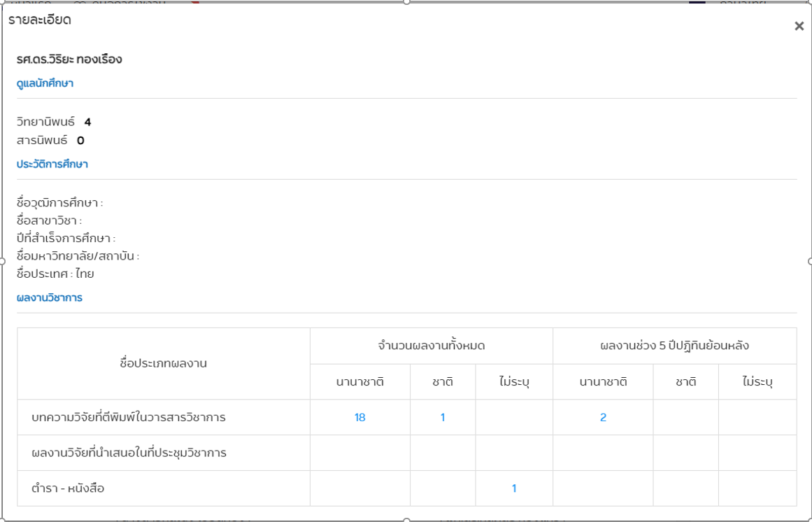The height and width of the screenshot is (522, 812).
Task: Click the ชื่อมหาวิทยาลัย/สถาบัน field label
Action: coord(78,257)
